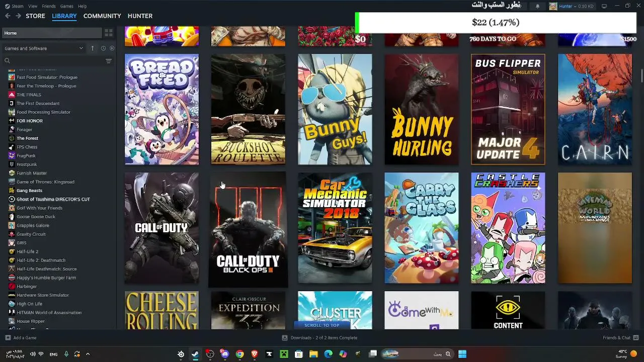This screenshot has width=644, height=362.
Task: Open the Bunny Hurling game cover
Action: (422, 109)
